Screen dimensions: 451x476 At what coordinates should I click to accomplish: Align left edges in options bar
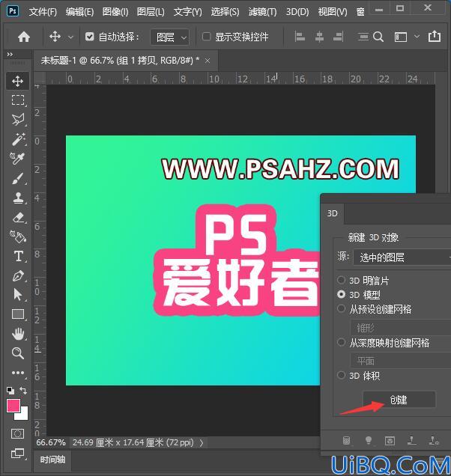pyautogui.click(x=300, y=37)
